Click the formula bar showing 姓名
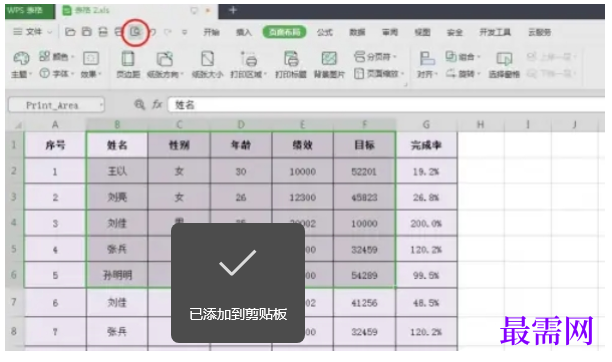Viewport: 612px width, 362px height. point(386,105)
